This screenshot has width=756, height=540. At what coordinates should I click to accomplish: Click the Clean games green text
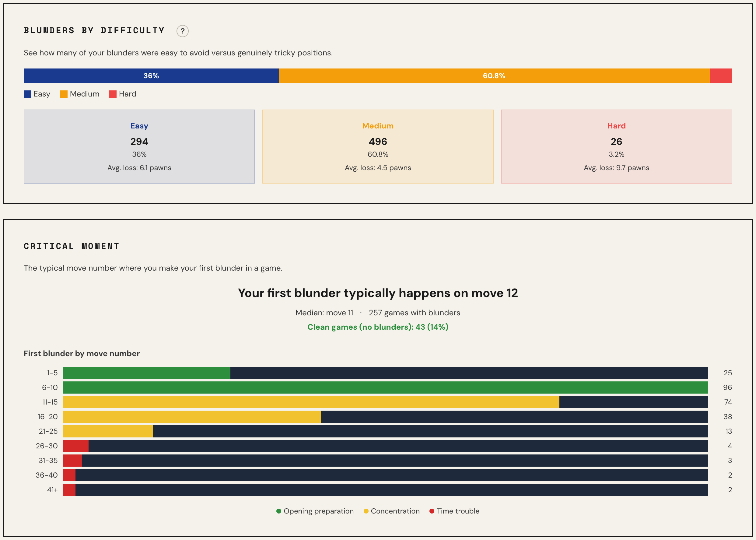coord(378,327)
